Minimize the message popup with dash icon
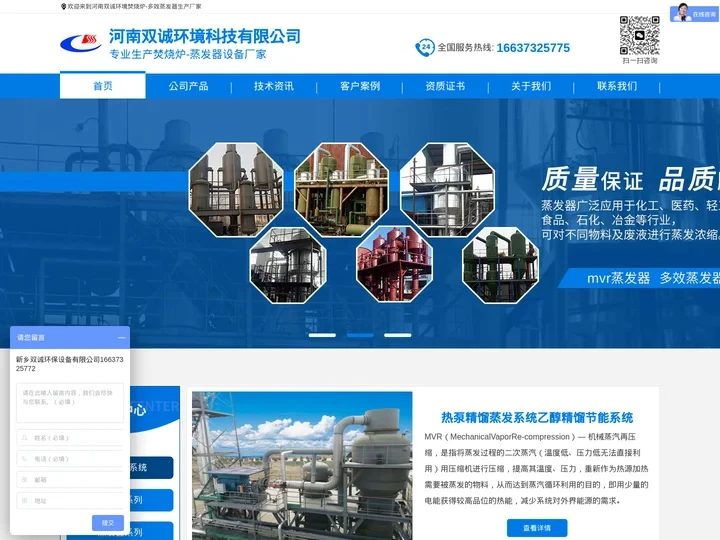The height and width of the screenshot is (540, 720). point(121,338)
